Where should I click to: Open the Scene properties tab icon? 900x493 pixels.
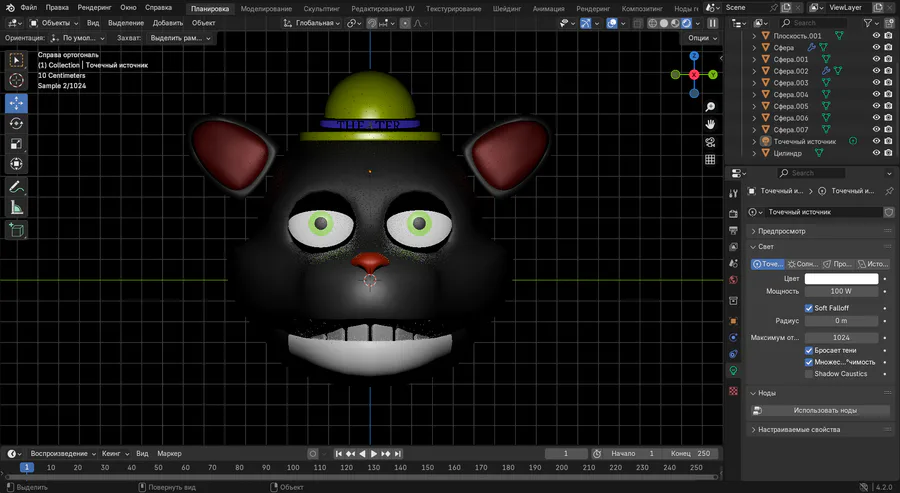coord(733,263)
